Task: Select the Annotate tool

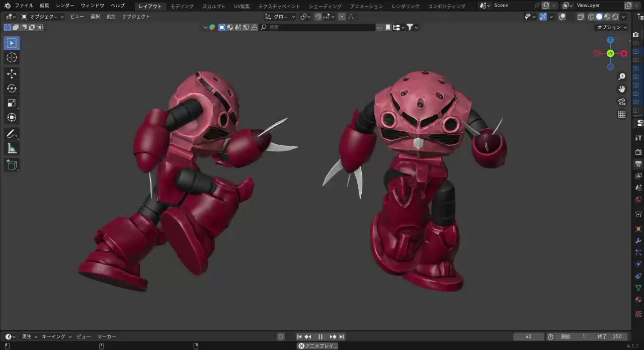Action: click(12, 134)
